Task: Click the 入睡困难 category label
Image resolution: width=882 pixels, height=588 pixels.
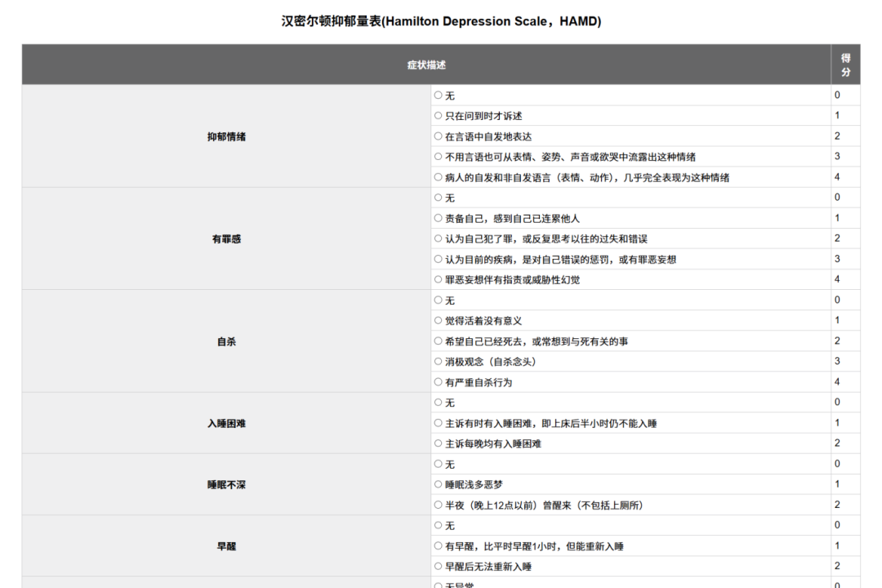Action: pos(226,423)
